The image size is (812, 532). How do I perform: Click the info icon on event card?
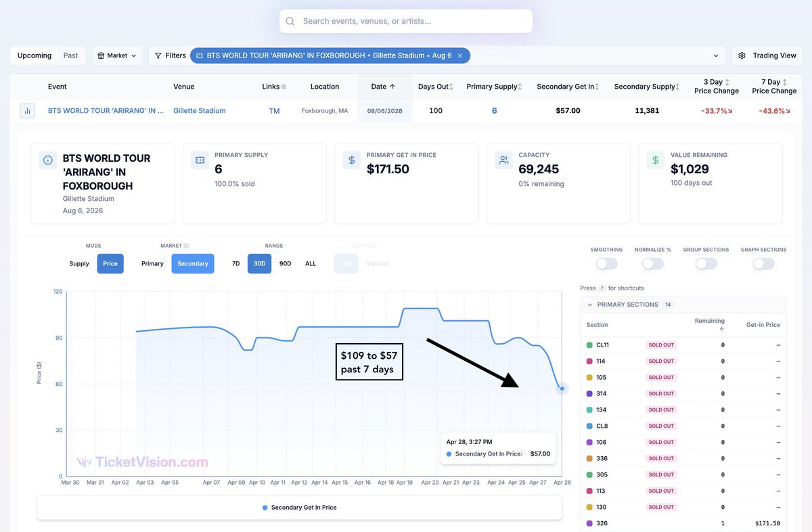tap(48, 160)
